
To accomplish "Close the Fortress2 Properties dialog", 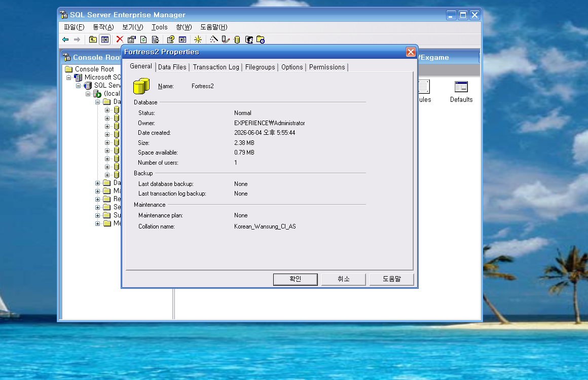I will point(411,52).
